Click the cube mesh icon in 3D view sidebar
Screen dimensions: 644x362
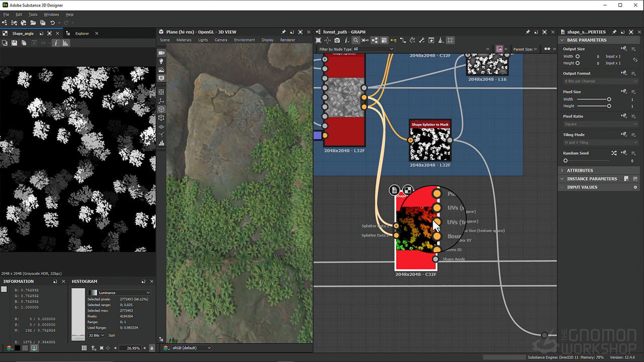tap(162, 109)
